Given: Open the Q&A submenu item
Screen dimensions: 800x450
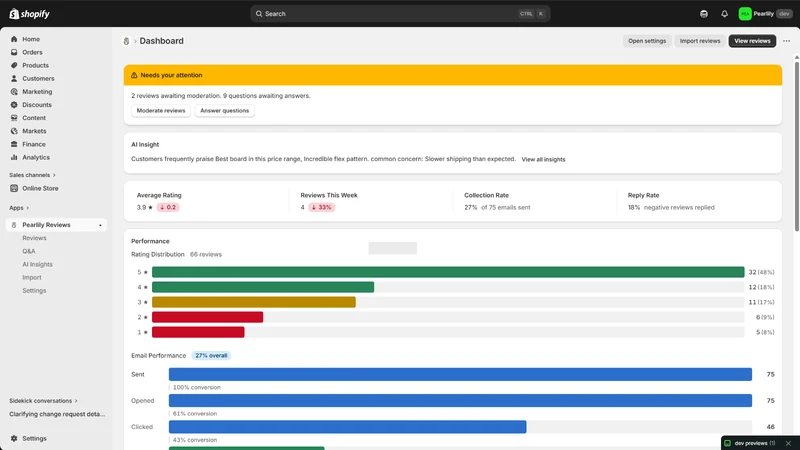Looking at the screenshot, I should click(29, 251).
